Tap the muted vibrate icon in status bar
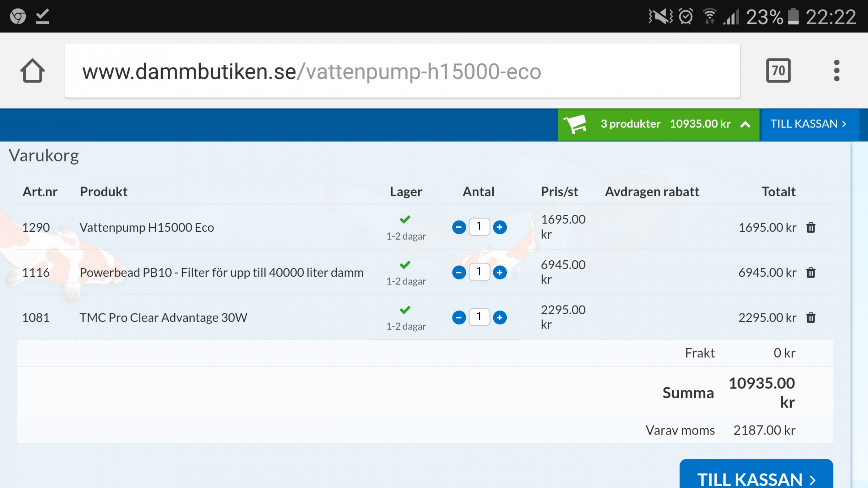 pyautogui.click(x=660, y=16)
